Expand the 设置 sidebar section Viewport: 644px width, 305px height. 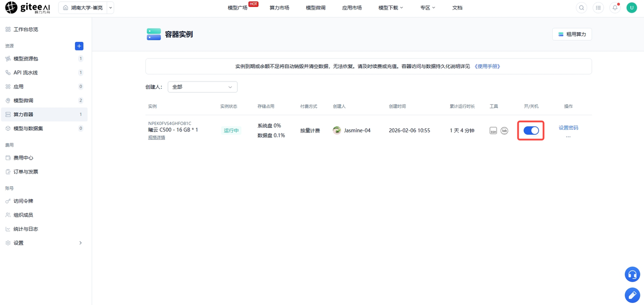(x=44, y=243)
